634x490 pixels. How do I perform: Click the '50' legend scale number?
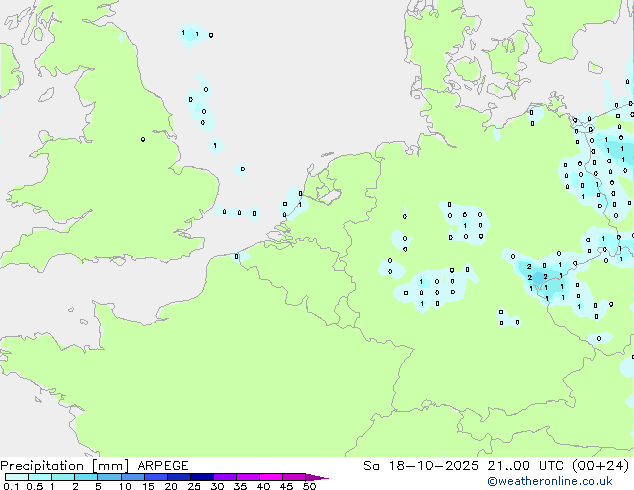click(x=309, y=487)
